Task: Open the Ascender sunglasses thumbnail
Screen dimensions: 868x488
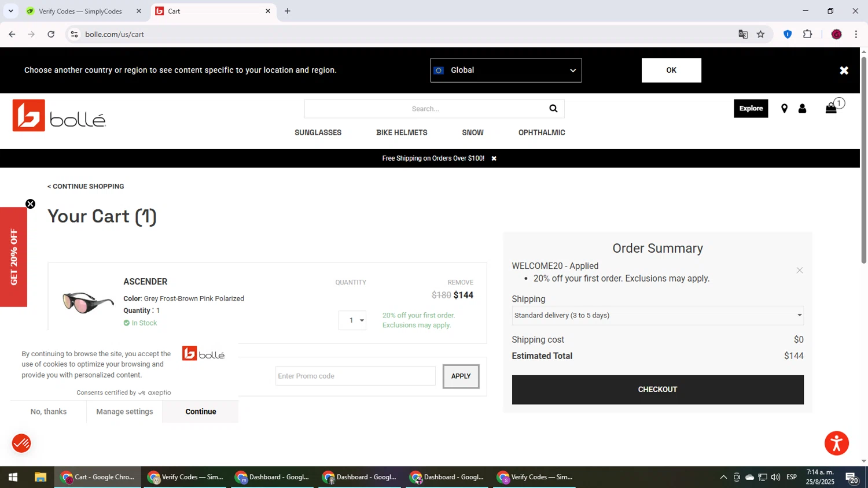Action: (x=88, y=302)
